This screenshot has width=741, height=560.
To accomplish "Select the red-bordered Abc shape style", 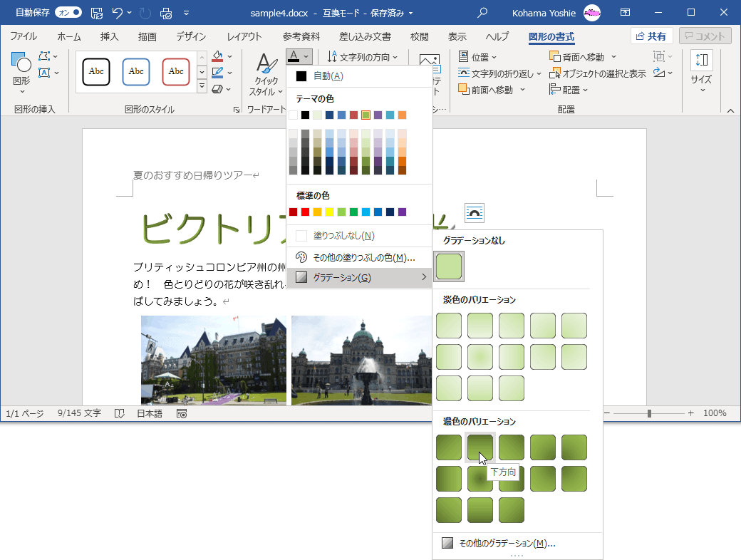I will [x=175, y=71].
